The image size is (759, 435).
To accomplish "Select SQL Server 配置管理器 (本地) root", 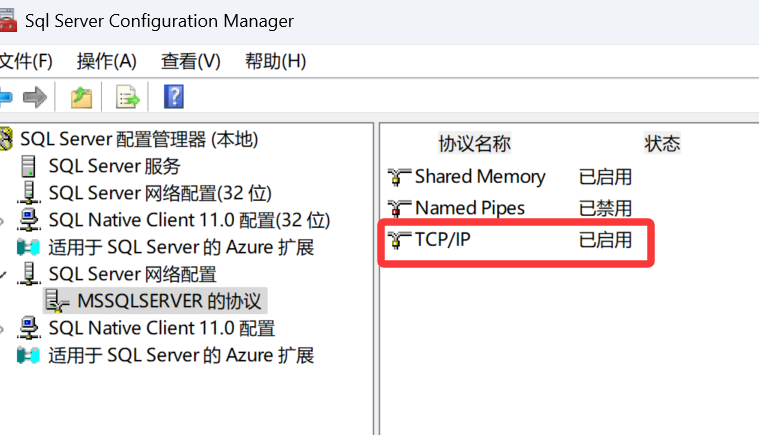I will 139,139.
